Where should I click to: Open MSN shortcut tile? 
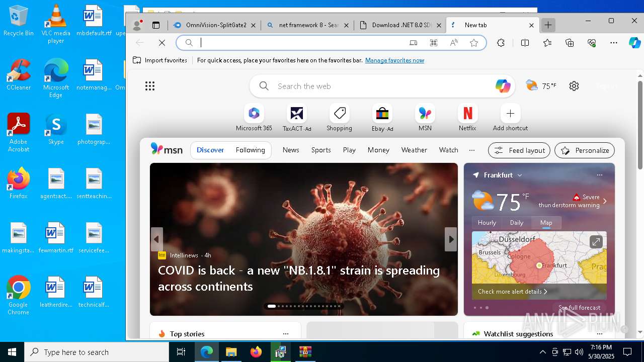425,118
